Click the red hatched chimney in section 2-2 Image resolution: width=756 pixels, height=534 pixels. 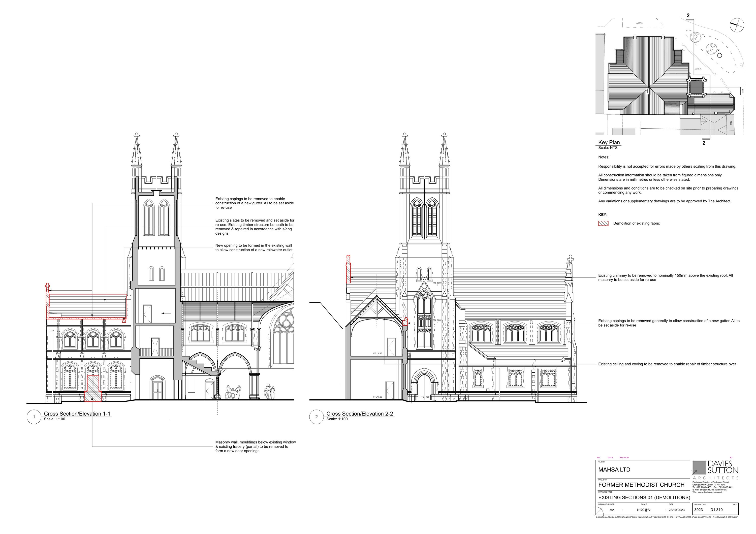348,270
